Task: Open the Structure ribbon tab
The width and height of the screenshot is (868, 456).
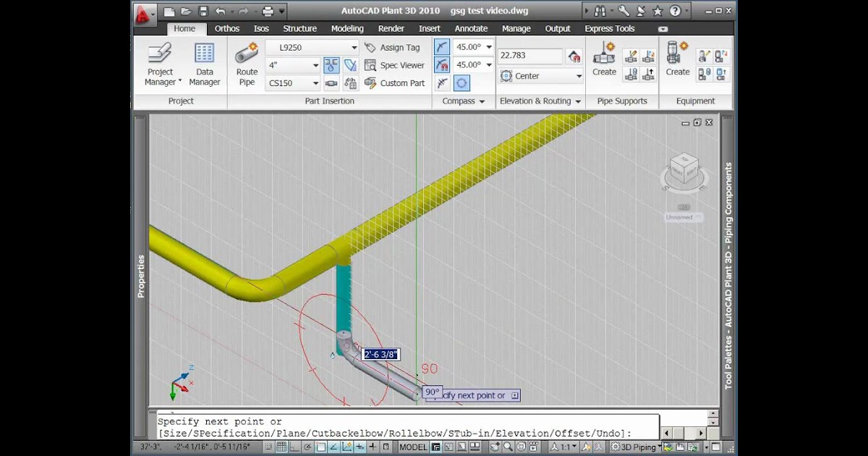Action: coord(299,29)
